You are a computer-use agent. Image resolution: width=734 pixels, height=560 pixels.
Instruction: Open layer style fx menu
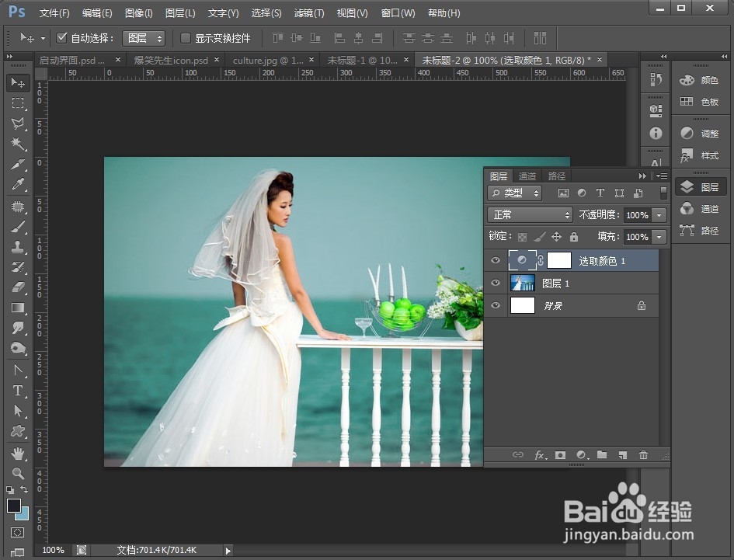point(540,454)
